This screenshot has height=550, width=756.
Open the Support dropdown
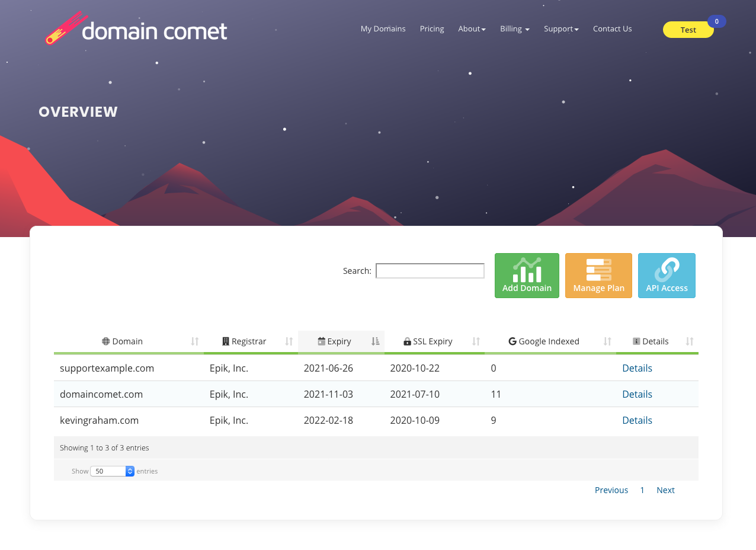click(560, 28)
